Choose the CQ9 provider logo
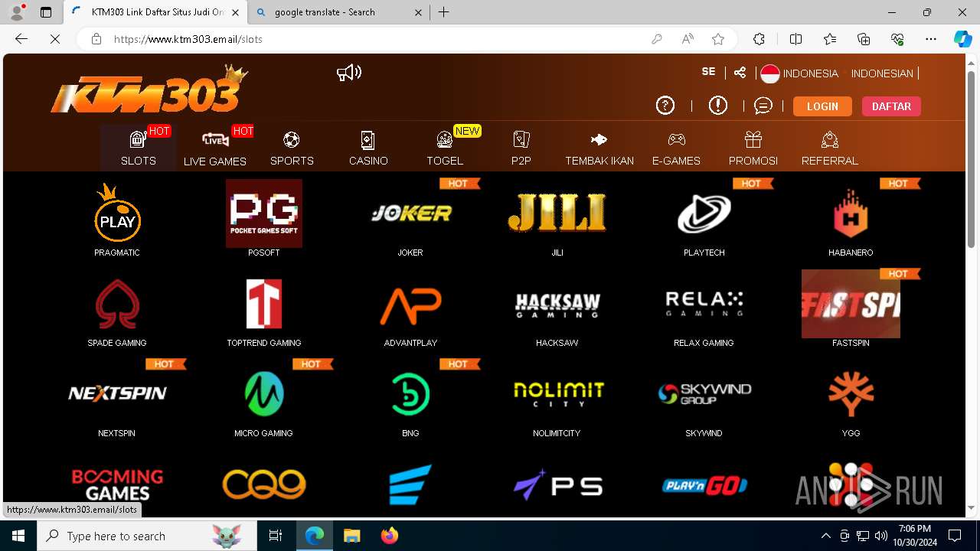The height and width of the screenshot is (551, 980). point(264,484)
